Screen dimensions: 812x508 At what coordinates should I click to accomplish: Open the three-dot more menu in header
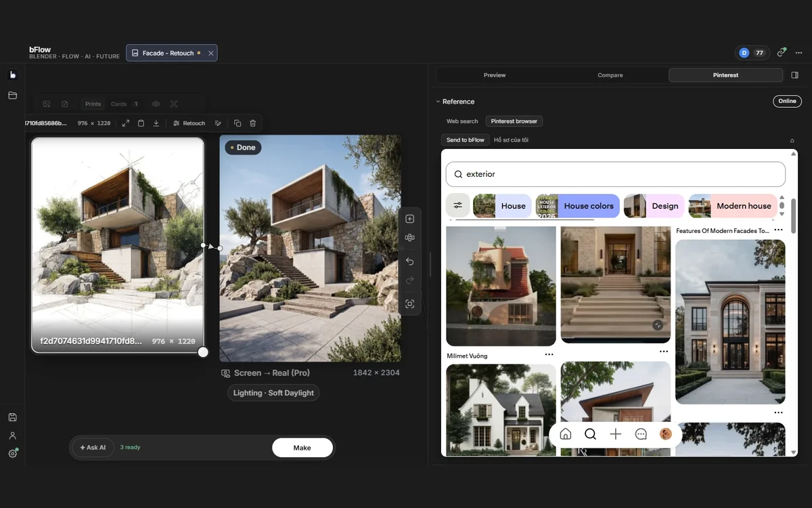click(799, 52)
